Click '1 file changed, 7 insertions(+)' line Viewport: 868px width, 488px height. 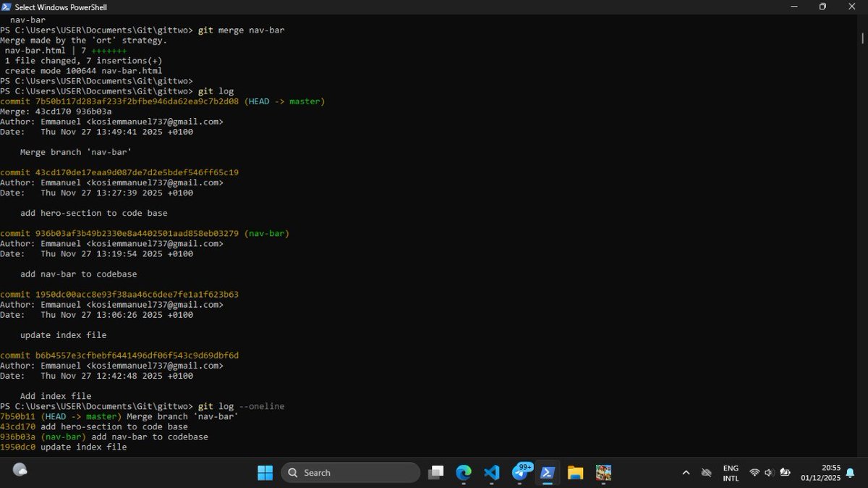[83, 61]
